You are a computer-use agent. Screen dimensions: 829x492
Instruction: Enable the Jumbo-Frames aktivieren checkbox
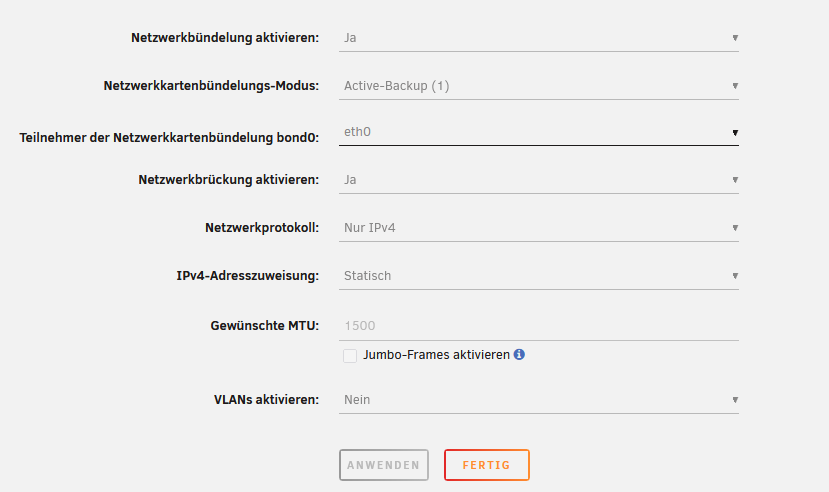tap(350, 356)
